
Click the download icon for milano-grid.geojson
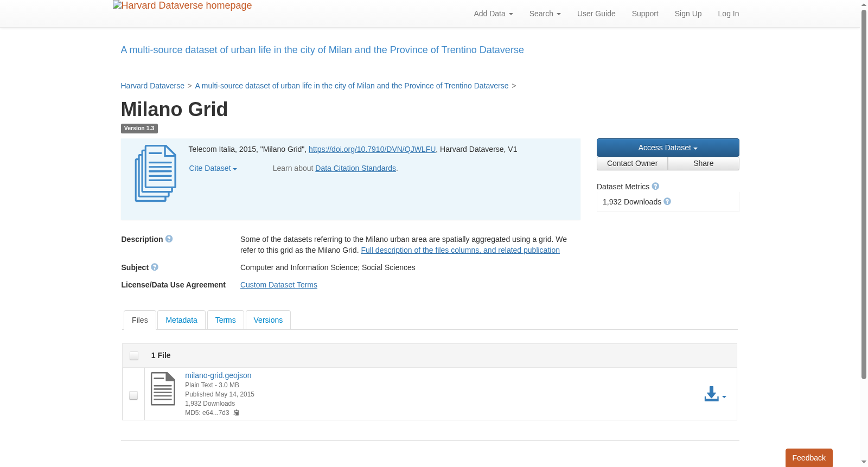715,394
